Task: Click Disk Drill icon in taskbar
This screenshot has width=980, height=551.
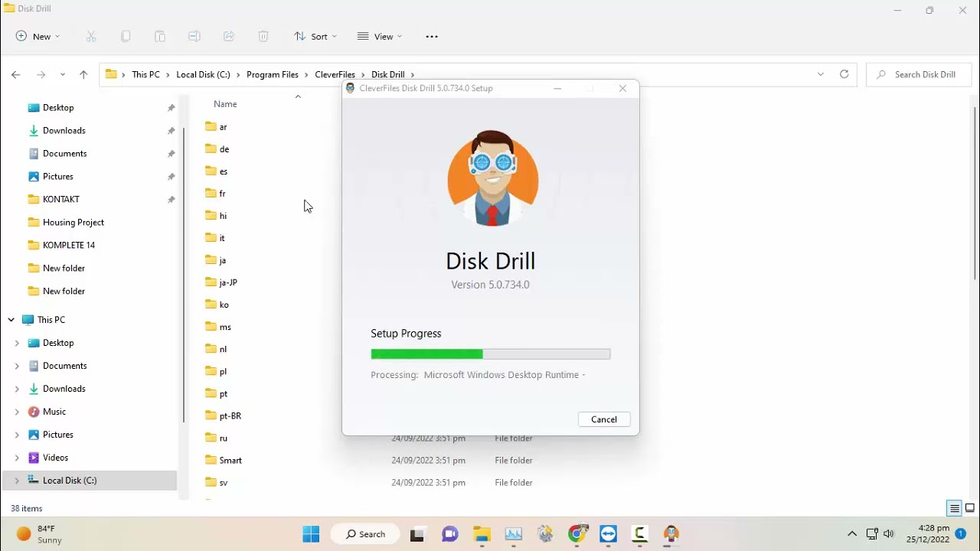Action: (671, 534)
